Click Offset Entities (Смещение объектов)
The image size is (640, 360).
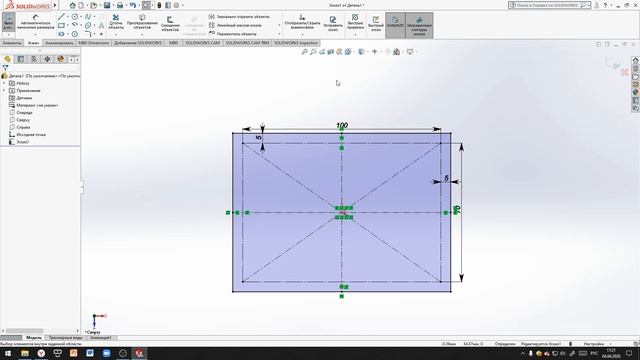click(x=170, y=24)
